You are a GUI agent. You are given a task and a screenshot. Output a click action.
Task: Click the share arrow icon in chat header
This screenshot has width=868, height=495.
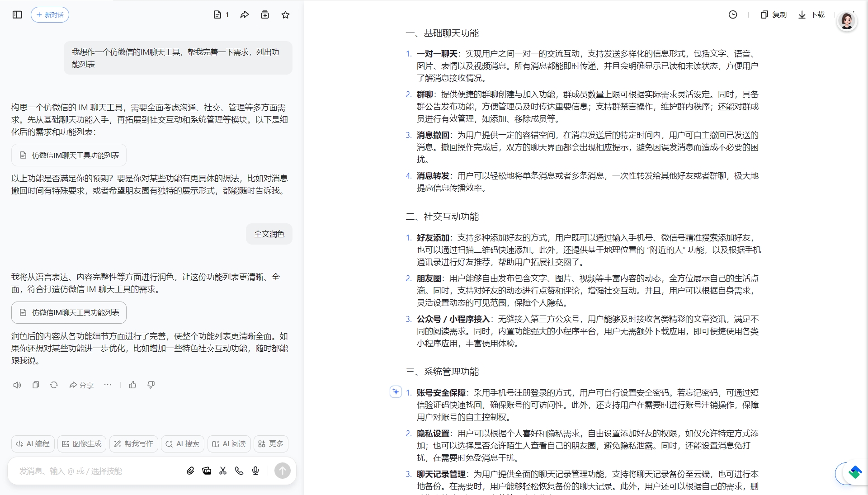pyautogui.click(x=245, y=15)
